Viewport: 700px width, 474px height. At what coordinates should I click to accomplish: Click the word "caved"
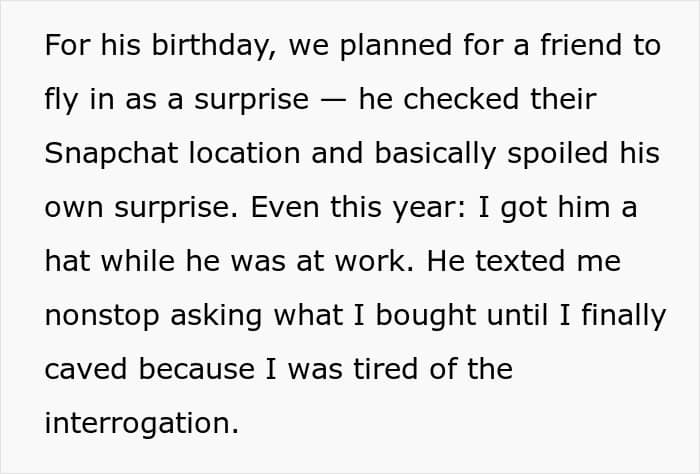(x=86, y=369)
